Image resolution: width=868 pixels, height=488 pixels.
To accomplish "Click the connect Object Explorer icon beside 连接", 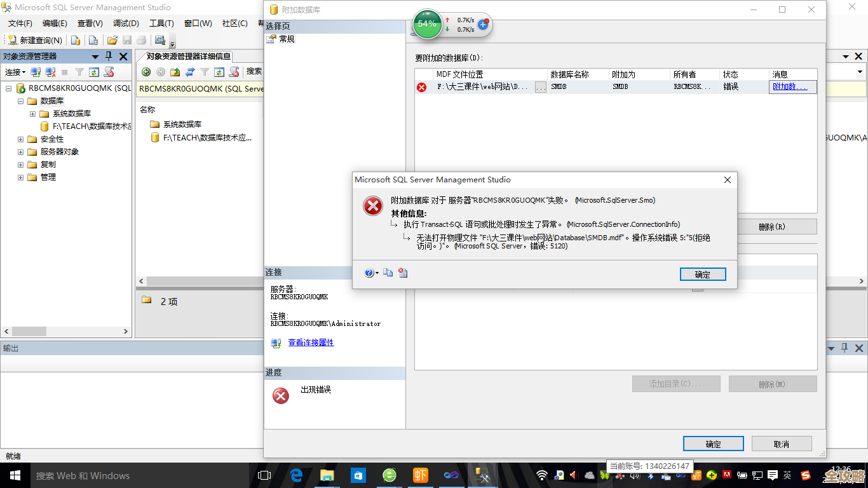I will (36, 72).
